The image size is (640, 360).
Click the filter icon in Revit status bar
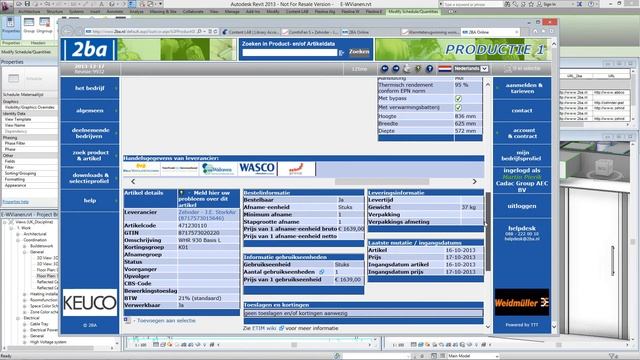click(611, 356)
